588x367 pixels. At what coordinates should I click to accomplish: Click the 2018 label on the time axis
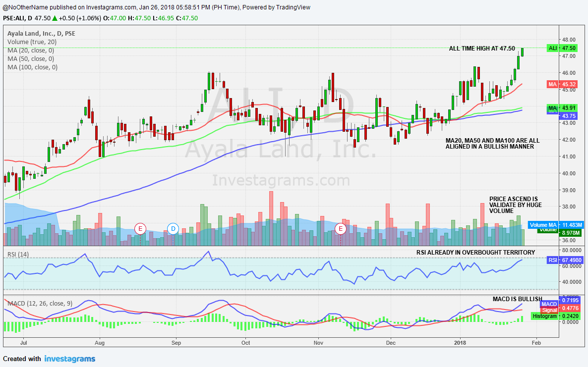(460, 343)
